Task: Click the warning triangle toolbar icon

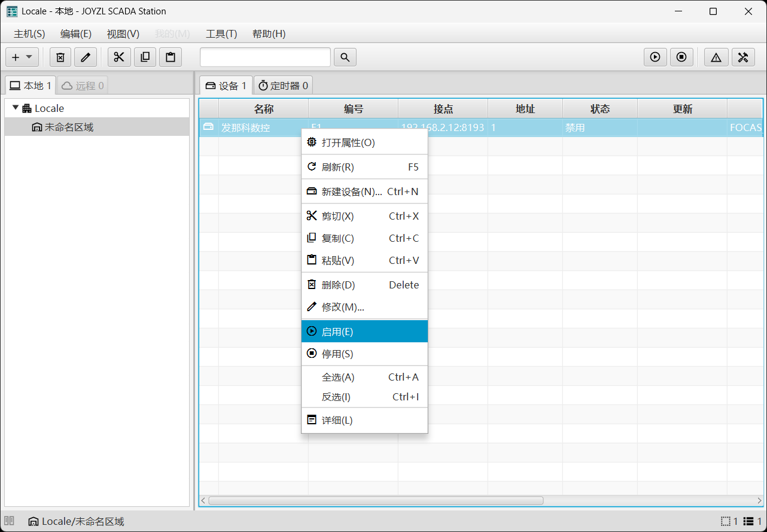Action: pos(716,57)
